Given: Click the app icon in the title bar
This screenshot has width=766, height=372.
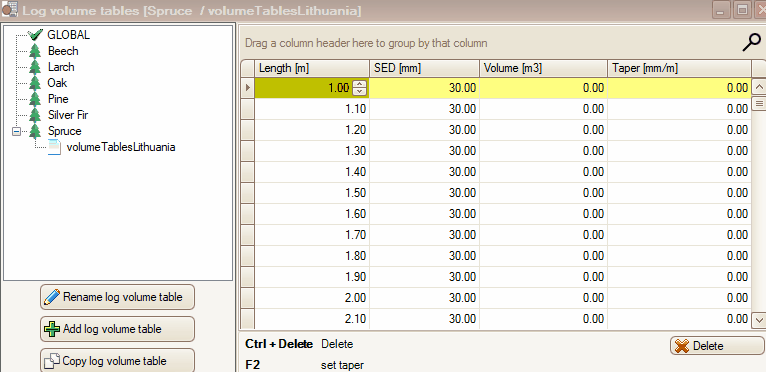Looking at the screenshot, I should pos(10,10).
